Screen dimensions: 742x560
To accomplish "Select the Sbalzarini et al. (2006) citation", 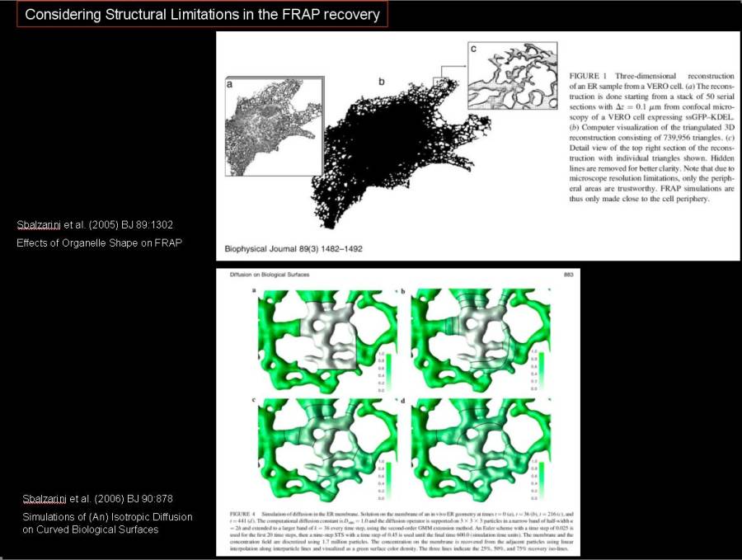I will [x=96, y=499].
